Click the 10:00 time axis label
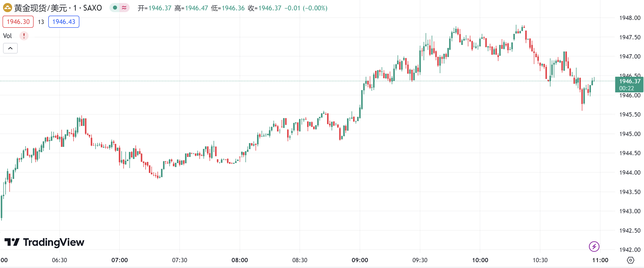 pyautogui.click(x=480, y=260)
